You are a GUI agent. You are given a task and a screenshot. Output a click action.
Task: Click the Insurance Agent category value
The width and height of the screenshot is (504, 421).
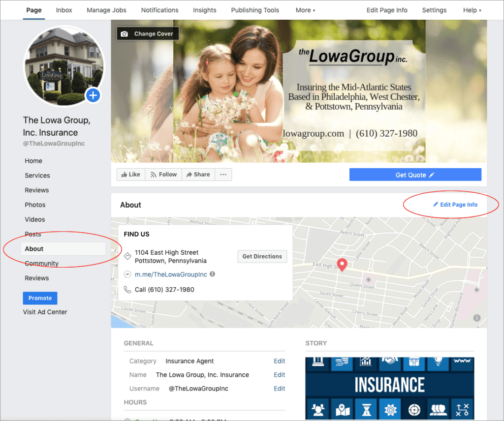coord(189,361)
